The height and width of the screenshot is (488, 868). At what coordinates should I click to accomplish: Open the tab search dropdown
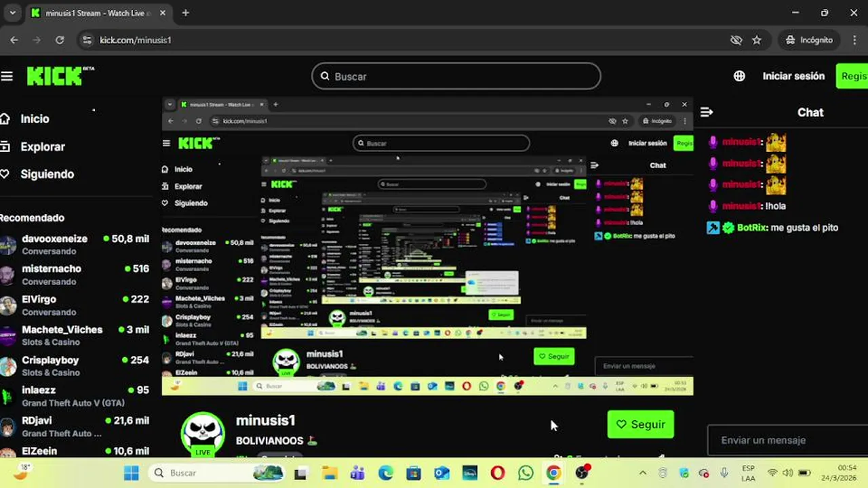coord(12,13)
